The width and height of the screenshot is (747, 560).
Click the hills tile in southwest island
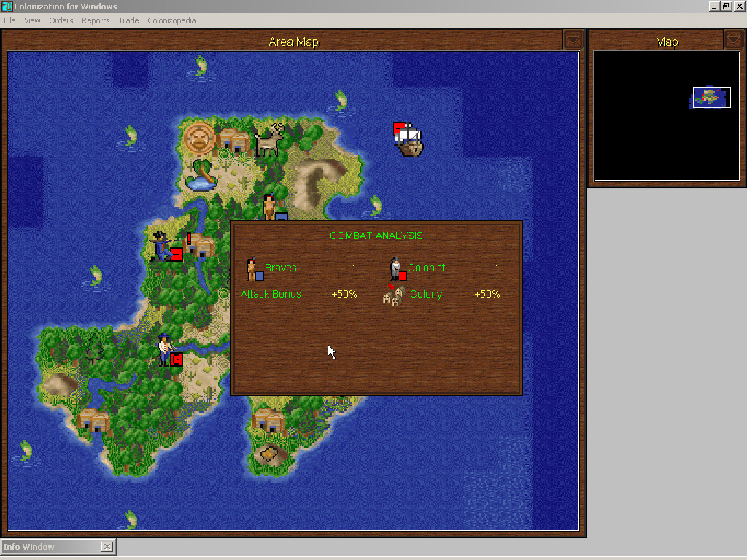pyautogui.click(x=59, y=385)
